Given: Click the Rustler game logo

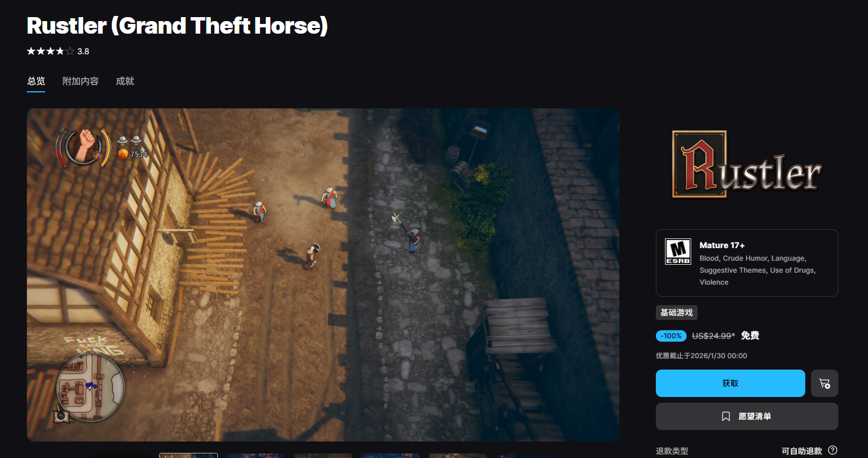Looking at the screenshot, I should [x=747, y=165].
